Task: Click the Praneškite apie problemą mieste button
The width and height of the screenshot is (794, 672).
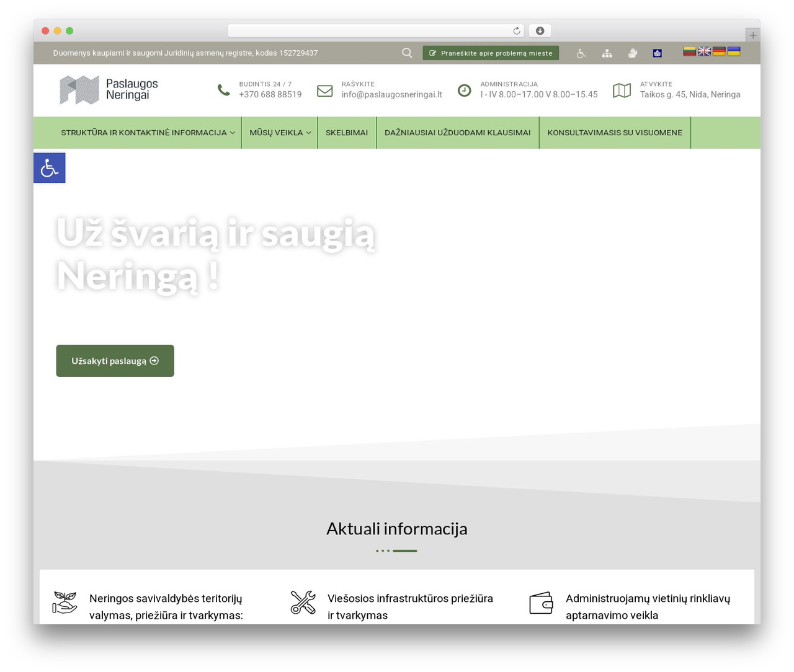Action: point(491,53)
